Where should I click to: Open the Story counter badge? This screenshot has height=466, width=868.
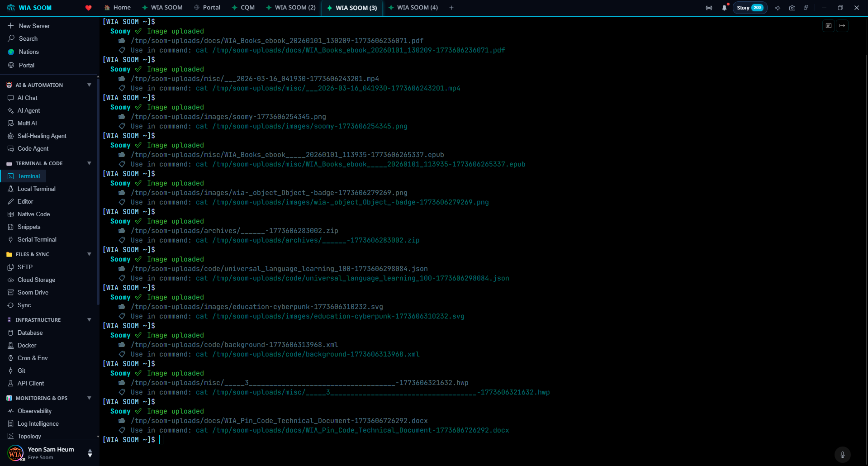click(749, 8)
